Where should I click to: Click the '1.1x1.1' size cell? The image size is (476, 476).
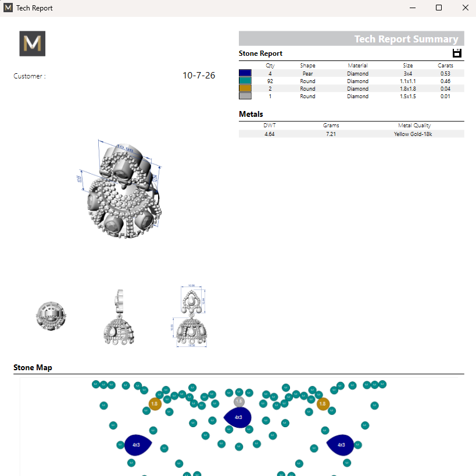(x=407, y=81)
